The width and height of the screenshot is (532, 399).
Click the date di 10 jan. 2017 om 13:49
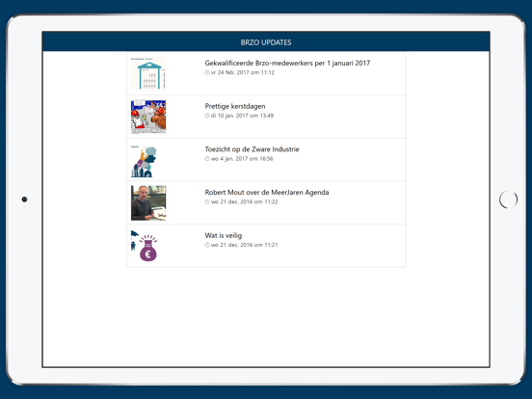tap(242, 116)
